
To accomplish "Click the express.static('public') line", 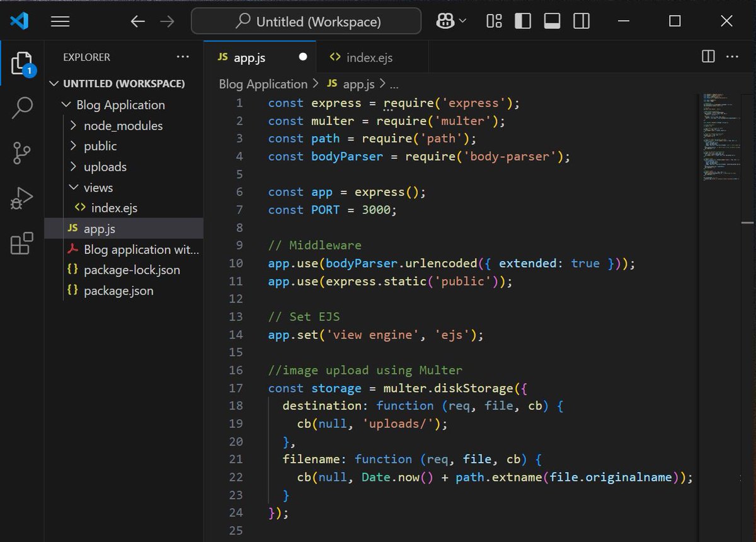I will point(391,281).
